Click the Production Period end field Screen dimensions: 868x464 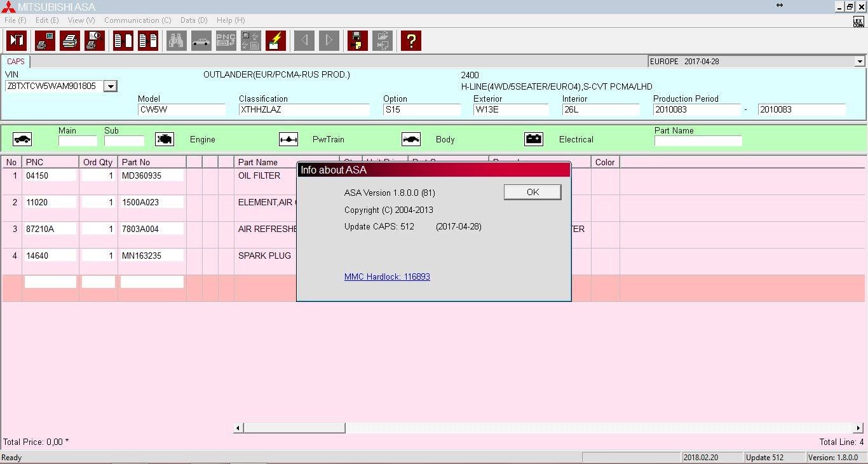tap(802, 109)
